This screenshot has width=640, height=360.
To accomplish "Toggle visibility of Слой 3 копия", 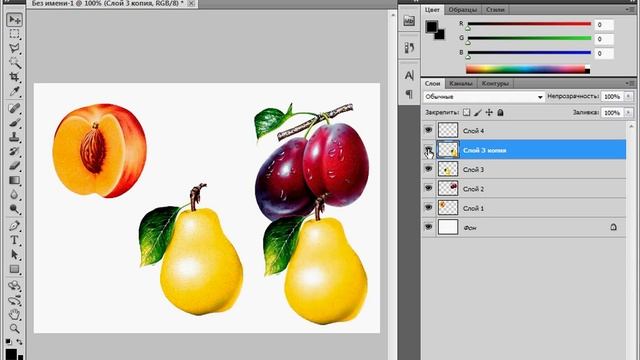I will [428, 150].
